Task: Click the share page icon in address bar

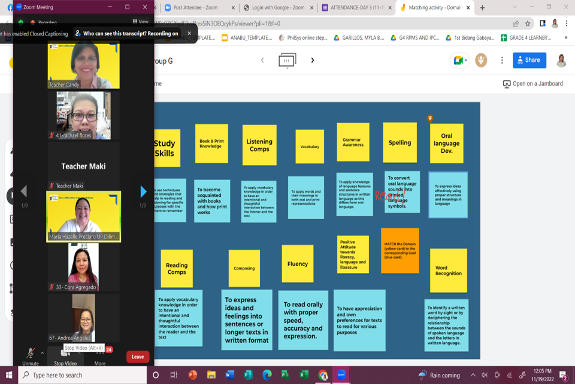Action: tap(516, 23)
